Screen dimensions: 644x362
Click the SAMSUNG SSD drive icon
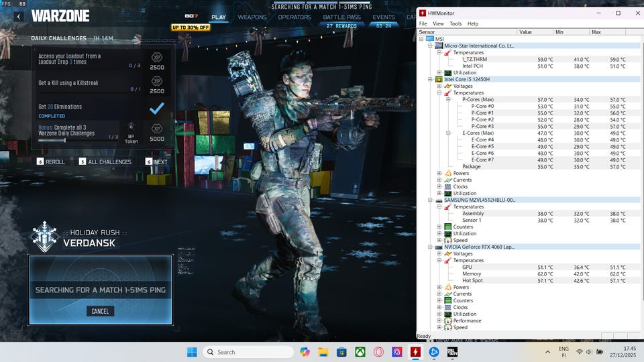point(439,200)
